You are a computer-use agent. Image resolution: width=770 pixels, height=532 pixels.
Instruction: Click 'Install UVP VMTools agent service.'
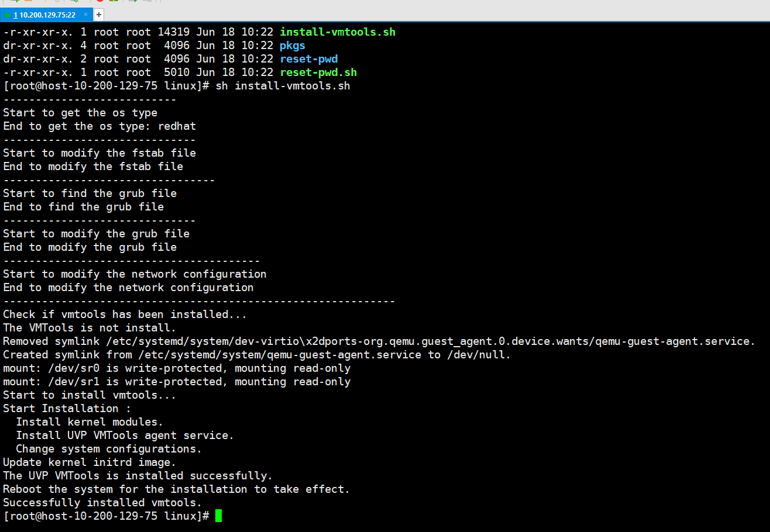(x=125, y=436)
